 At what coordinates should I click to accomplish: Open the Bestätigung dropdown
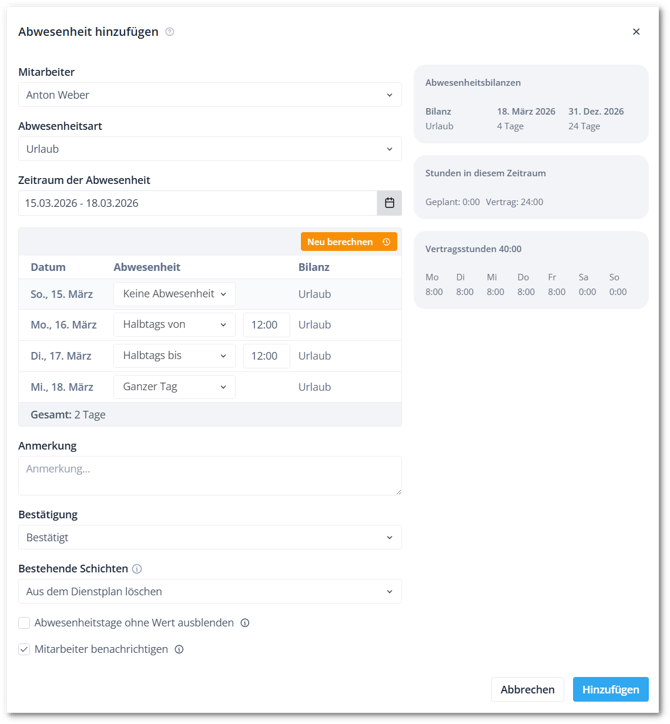click(210, 537)
